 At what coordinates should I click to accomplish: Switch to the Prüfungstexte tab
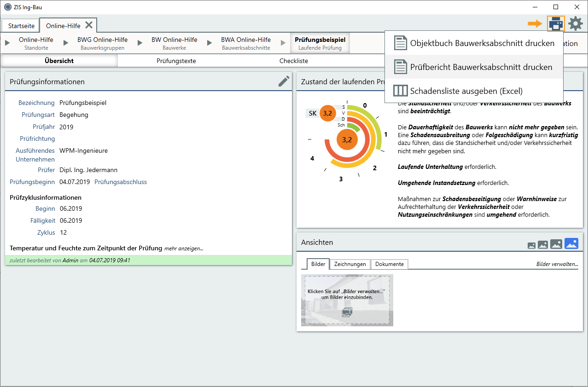coord(176,61)
